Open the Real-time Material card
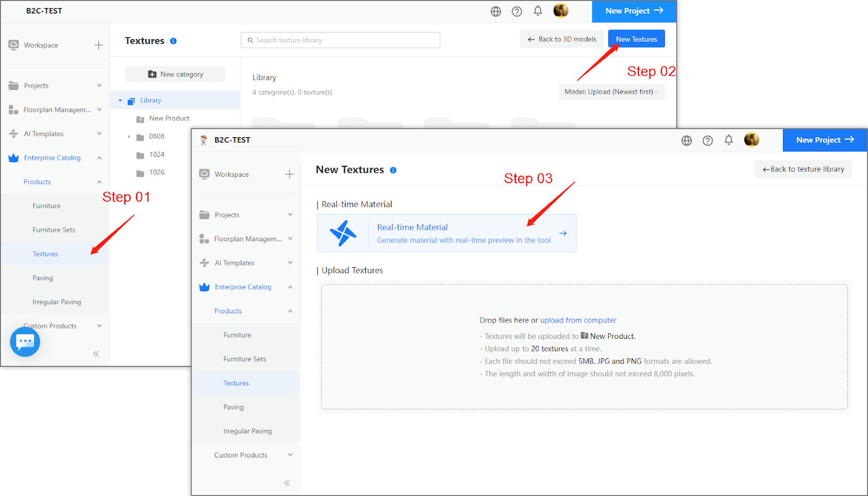This screenshot has width=868, height=496. click(446, 233)
